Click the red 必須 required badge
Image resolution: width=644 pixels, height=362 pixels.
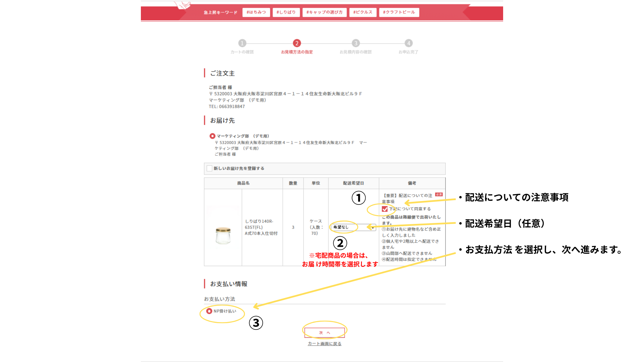tap(439, 194)
